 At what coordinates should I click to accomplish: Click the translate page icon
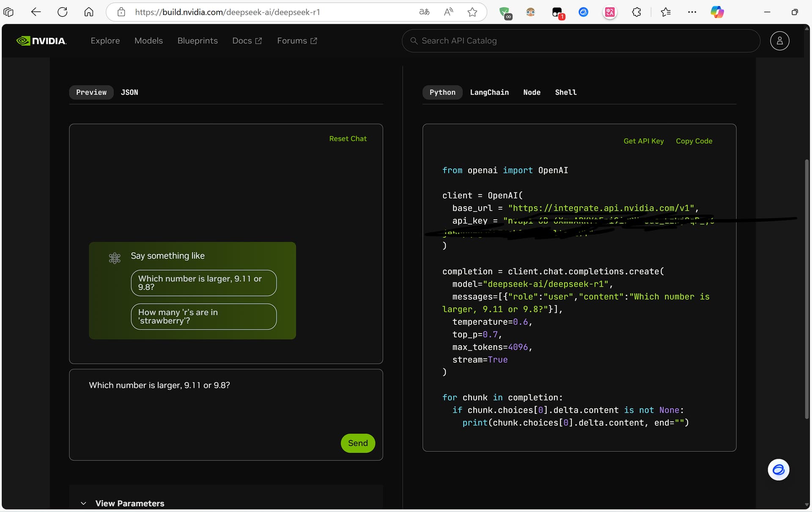[x=424, y=12]
